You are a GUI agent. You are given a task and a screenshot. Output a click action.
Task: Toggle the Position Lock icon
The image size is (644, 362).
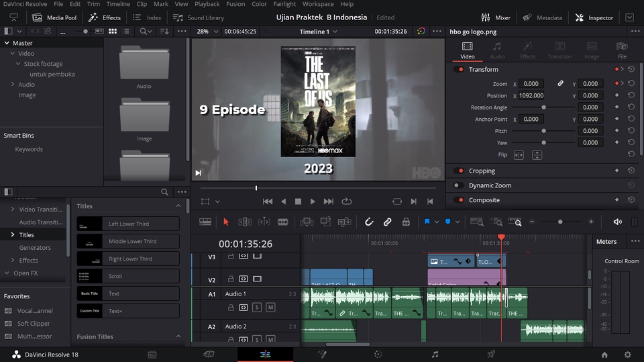(x=406, y=222)
